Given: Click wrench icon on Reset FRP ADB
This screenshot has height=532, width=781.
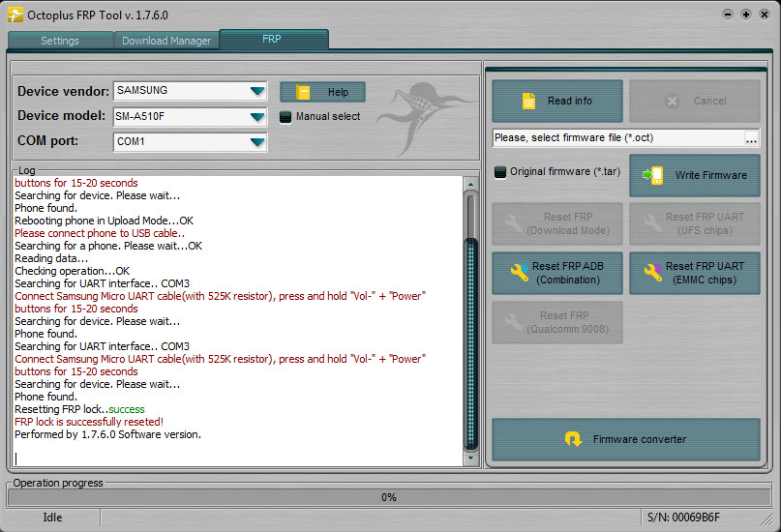Looking at the screenshot, I should (x=520, y=272).
